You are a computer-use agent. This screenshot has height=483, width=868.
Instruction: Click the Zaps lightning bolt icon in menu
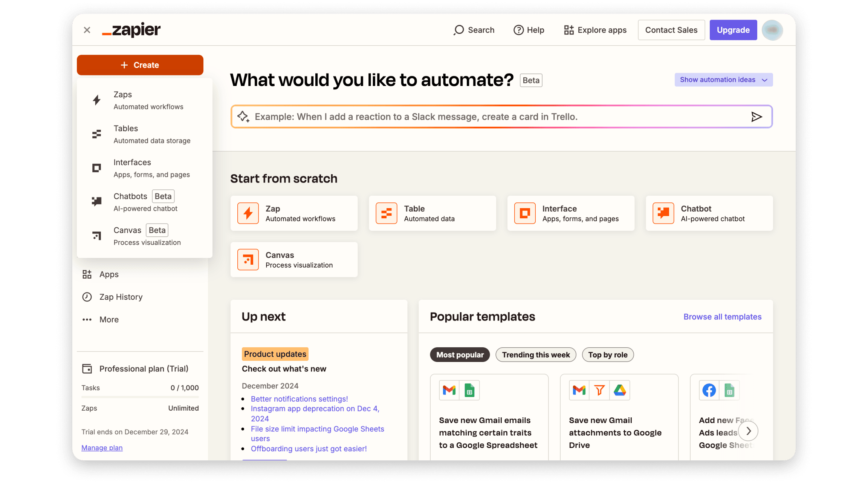(x=97, y=100)
